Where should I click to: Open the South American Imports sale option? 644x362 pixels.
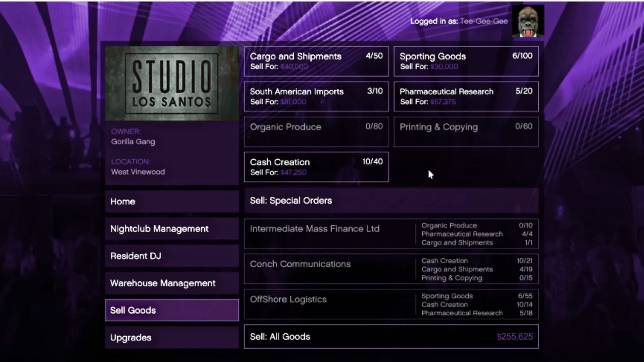pyautogui.click(x=316, y=96)
